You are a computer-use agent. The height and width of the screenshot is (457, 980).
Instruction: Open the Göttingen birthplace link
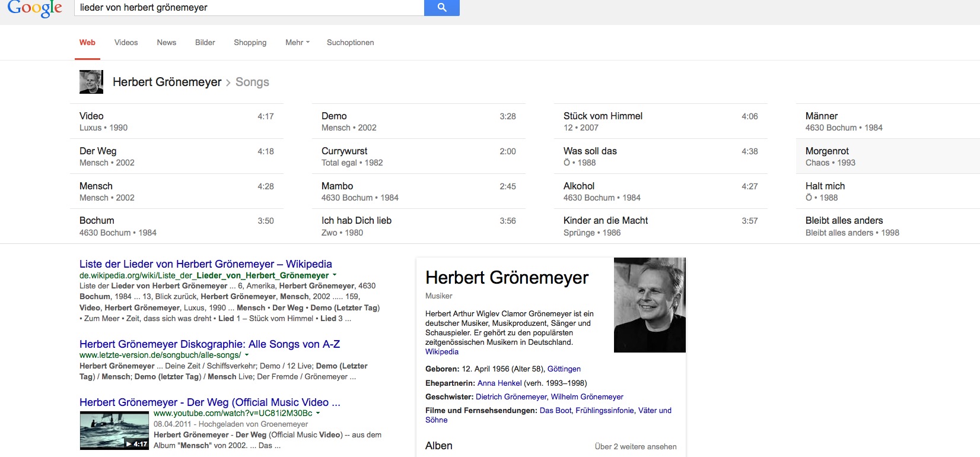click(564, 369)
